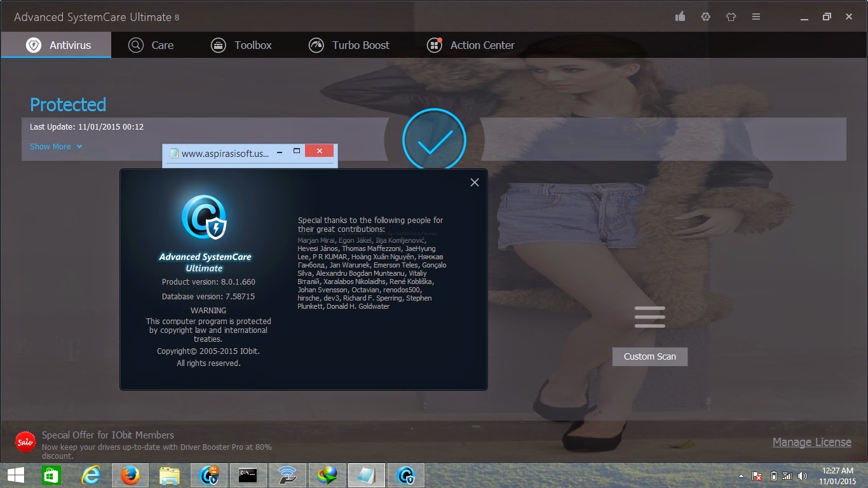Viewport: 868px width, 488px height.
Task: Click the blue scan status checkmark circle
Action: coord(434,139)
